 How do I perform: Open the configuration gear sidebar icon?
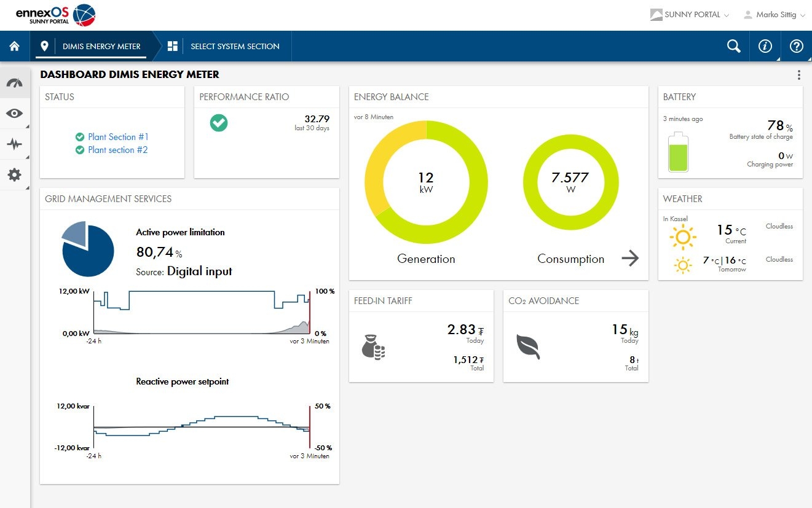(x=15, y=175)
